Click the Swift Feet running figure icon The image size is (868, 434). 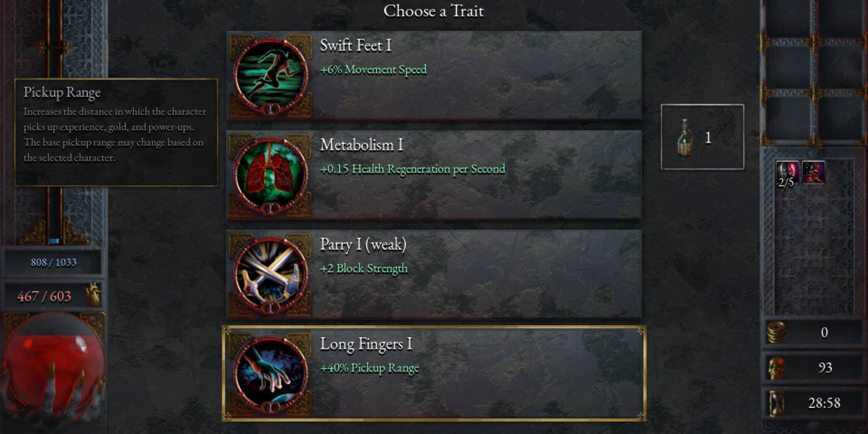[x=270, y=75]
